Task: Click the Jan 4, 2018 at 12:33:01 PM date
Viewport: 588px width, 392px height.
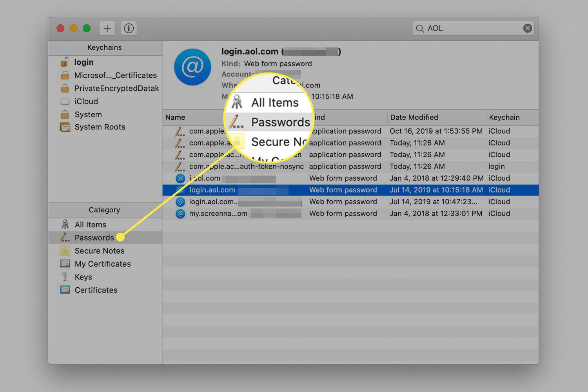Action: tap(436, 213)
